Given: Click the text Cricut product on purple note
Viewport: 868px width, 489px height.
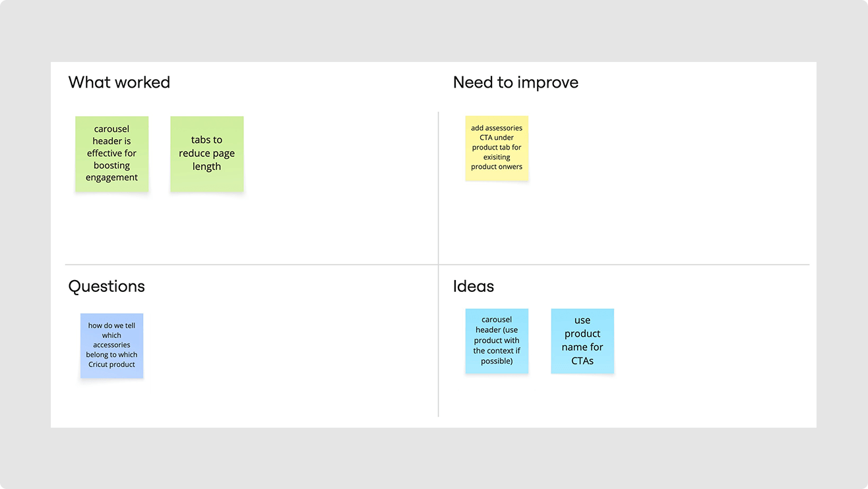Looking at the screenshot, I should coord(111,364).
